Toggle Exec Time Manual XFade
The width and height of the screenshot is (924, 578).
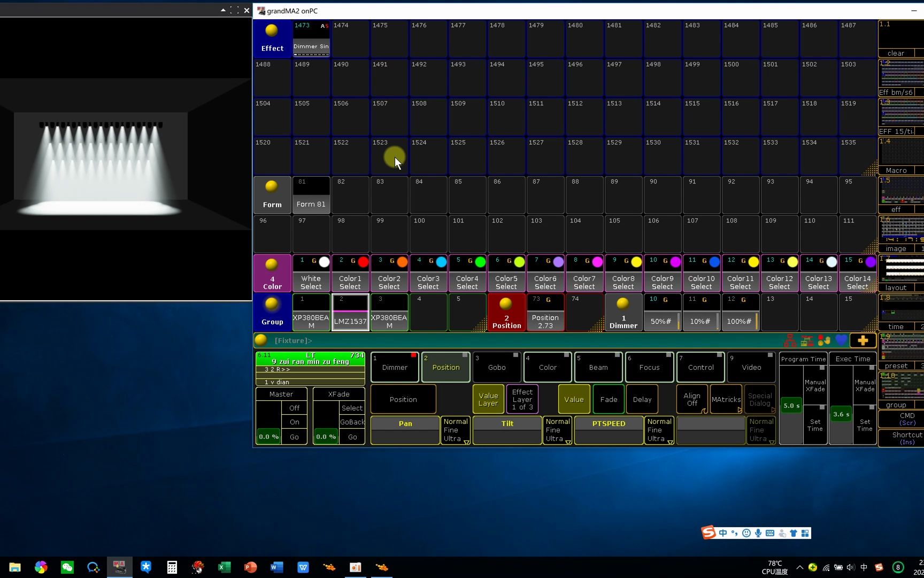coord(865,385)
